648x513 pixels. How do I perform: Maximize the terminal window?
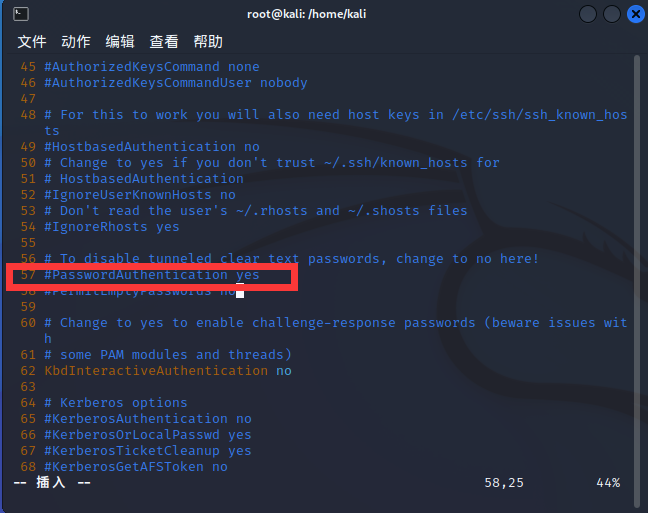612,14
